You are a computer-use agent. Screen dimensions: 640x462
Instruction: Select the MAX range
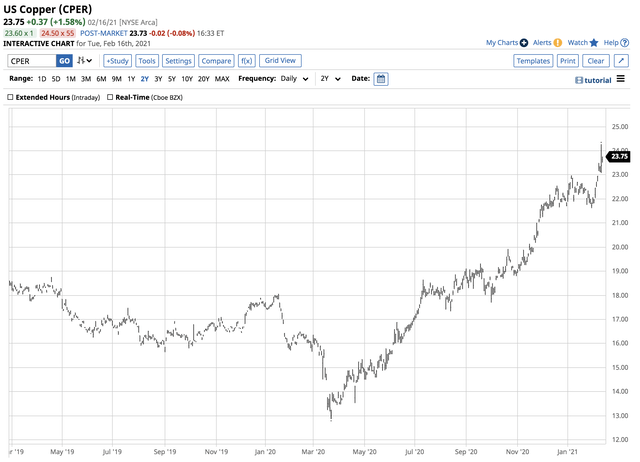click(x=222, y=79)
